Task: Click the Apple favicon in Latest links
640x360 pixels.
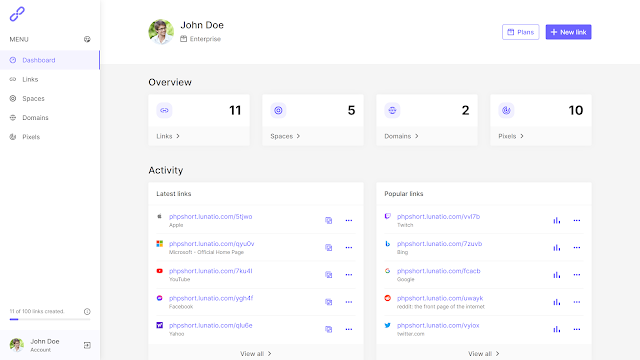Action: (x=160, y=216)
